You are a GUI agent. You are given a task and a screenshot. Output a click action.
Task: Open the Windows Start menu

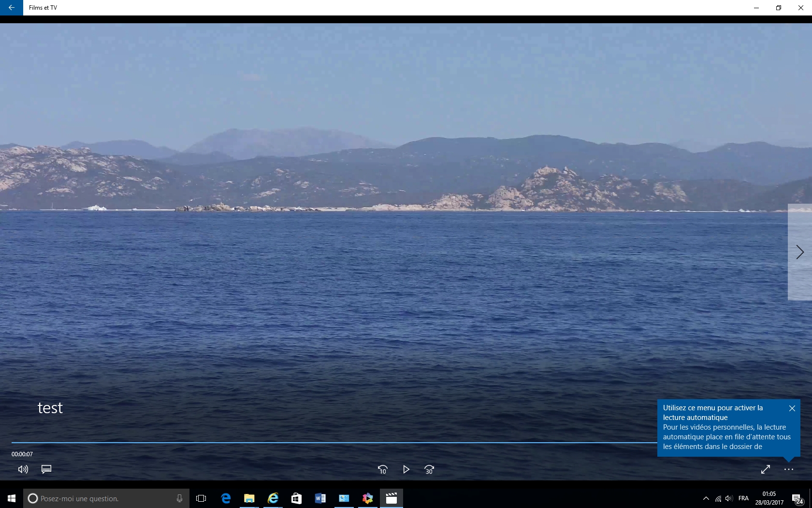click(12, 498)
